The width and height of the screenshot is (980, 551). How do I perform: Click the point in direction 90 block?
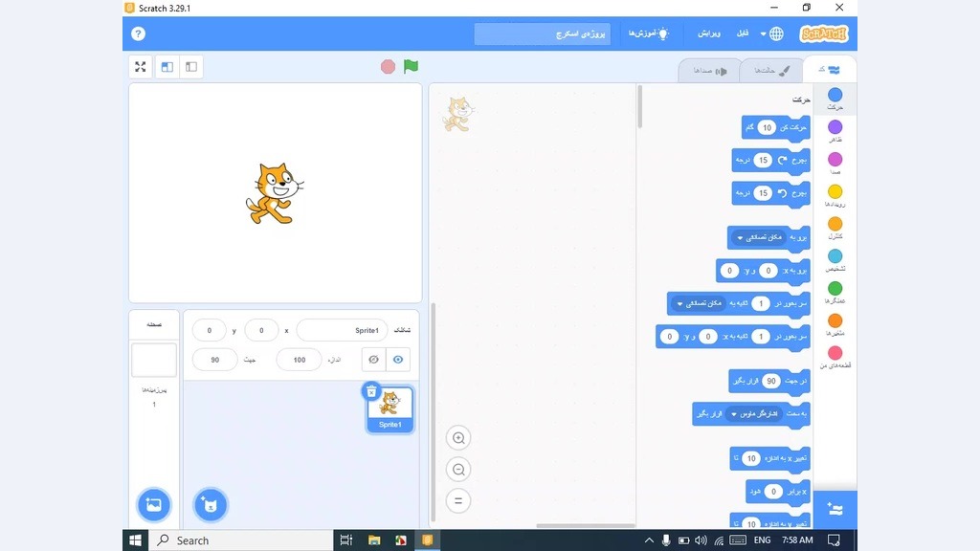coord(769,381)
